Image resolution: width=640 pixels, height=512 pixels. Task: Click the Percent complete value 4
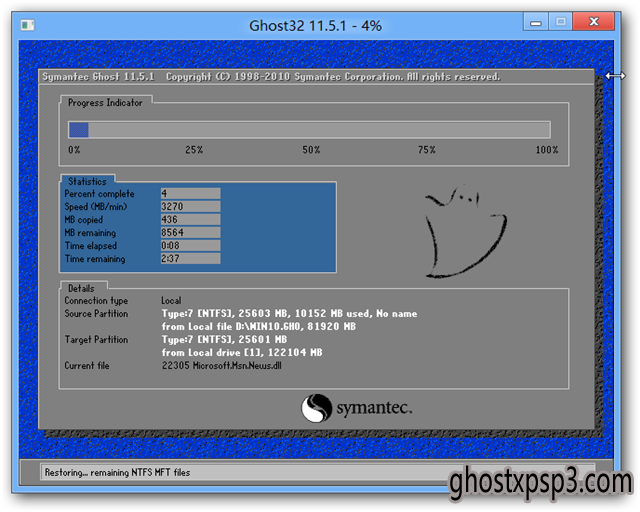click(190, 194)
